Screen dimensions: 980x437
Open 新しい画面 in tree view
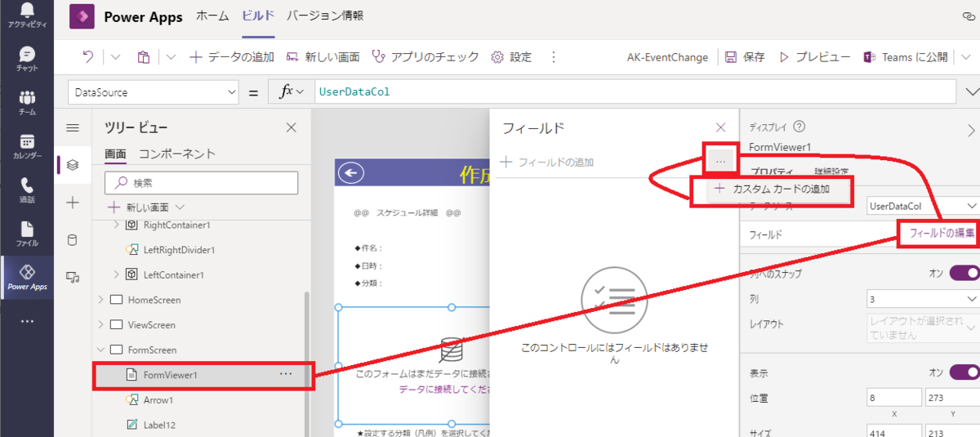(146, 207)
